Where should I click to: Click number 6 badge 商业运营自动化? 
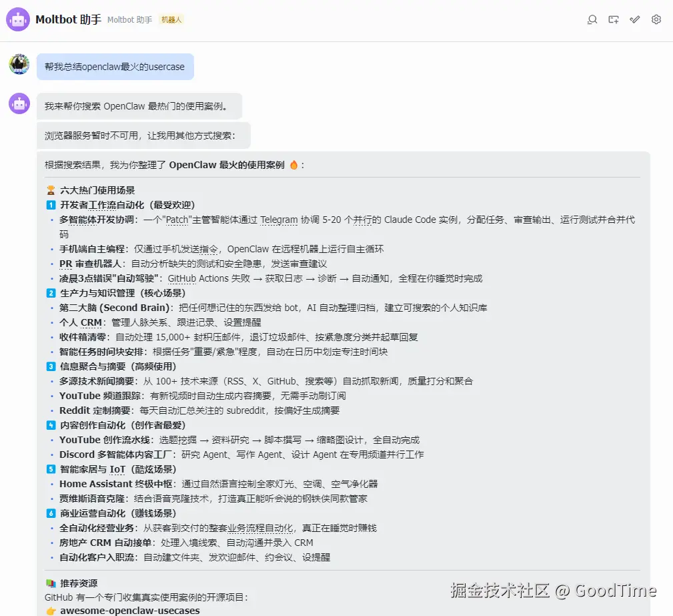pyautogui.click(x=51, y=513)
